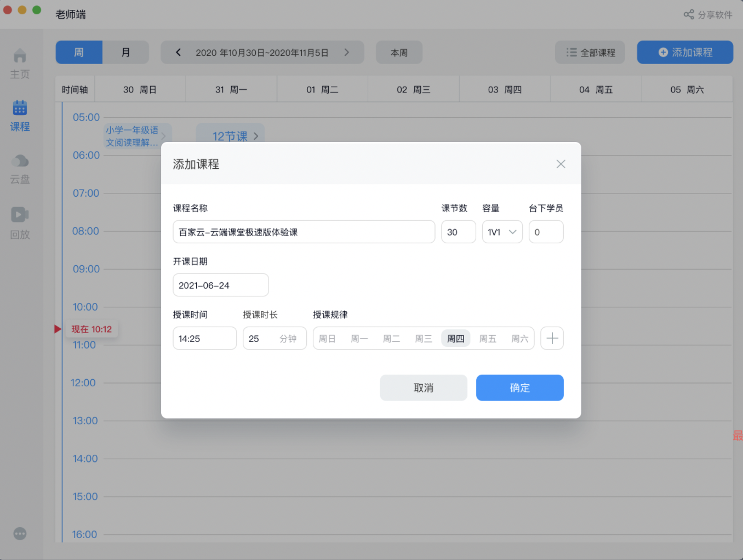
Task: Click the 课节数 field showing 30
Action: (x=459, y=232)
